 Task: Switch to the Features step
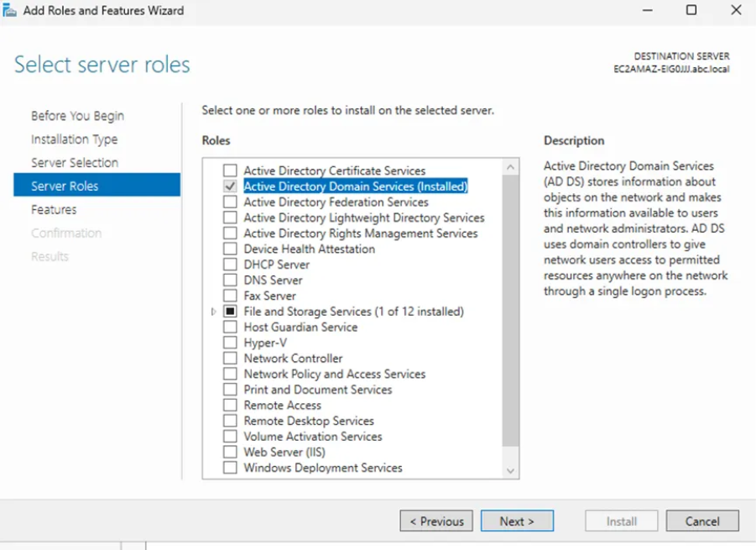click(x=54, y=210)
